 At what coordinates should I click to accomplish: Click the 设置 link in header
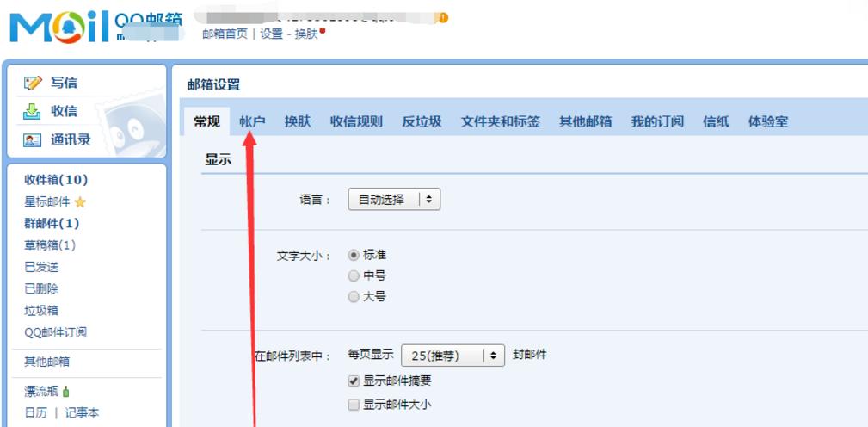click(271, 34)
